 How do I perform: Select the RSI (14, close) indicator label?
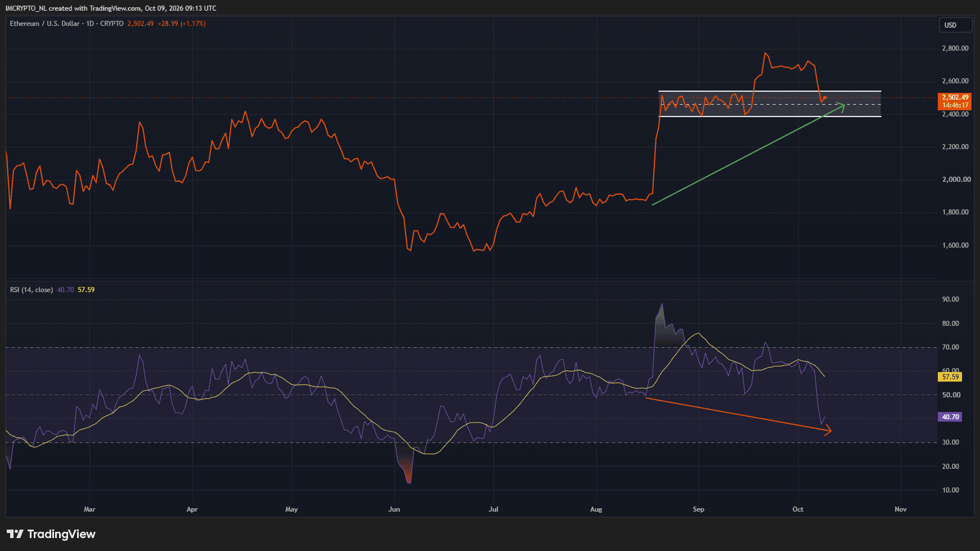click(x=32, y=290)
